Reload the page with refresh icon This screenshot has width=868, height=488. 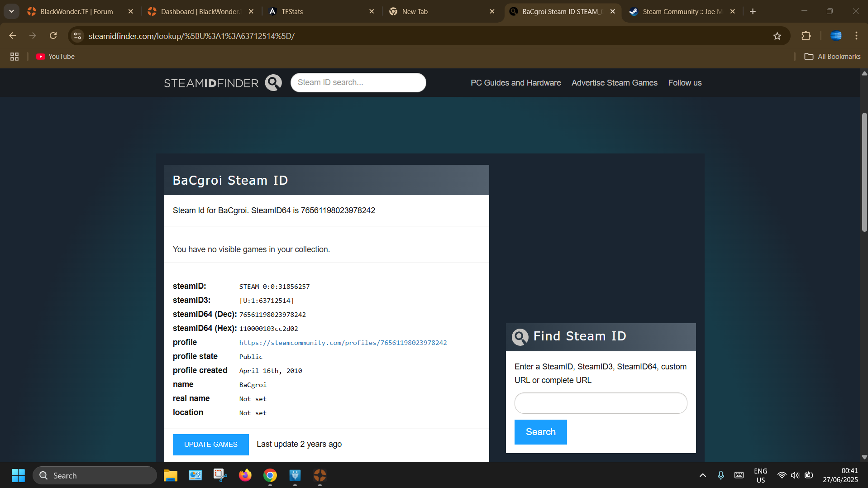tap(53, 36)
